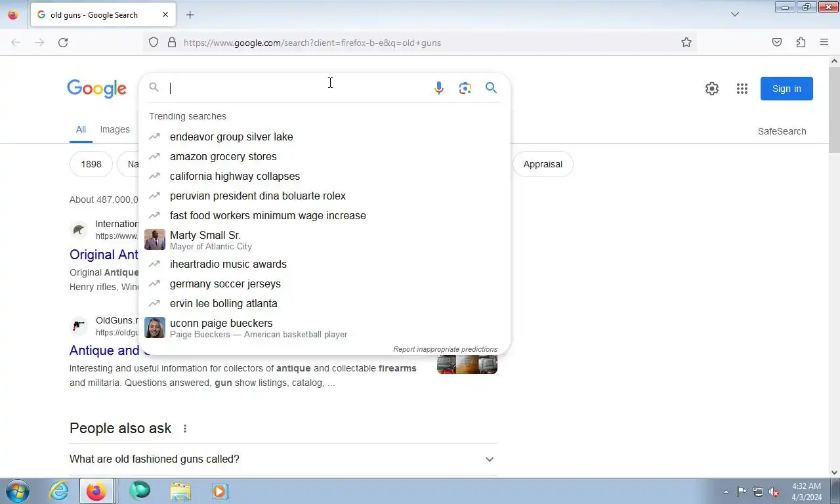Filter results by the 'Appraisal' chip
840x504 pixels.
(543, 164)
